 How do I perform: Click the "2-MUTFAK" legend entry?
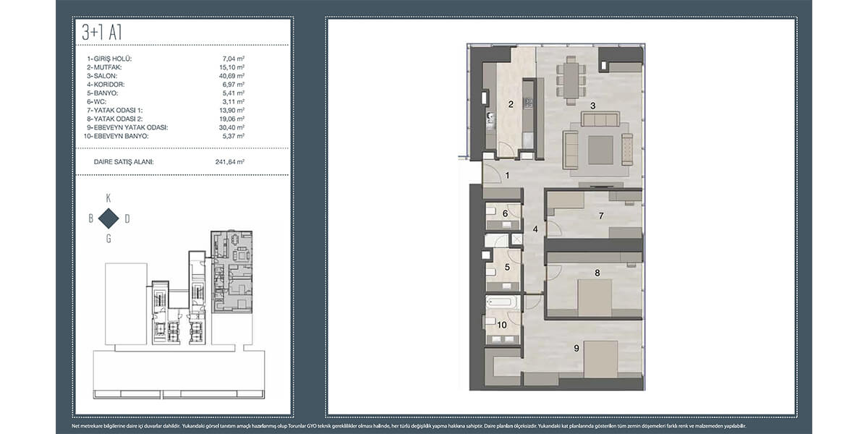click(x=104, y=67)
